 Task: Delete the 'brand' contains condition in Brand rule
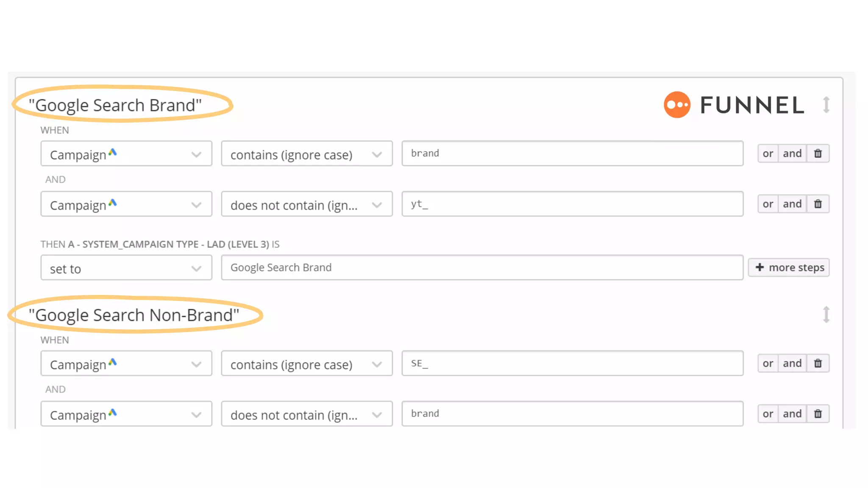point(818,153)
